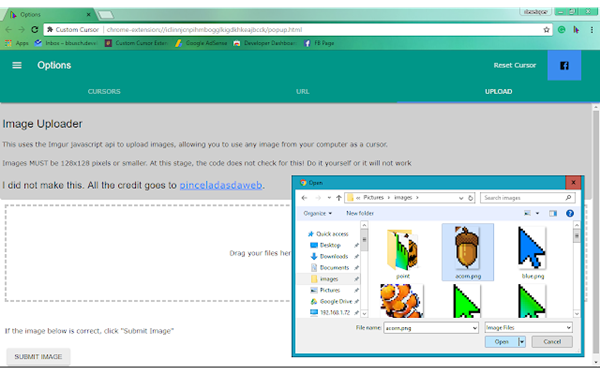Reload the page with the refresh icon
The height and width of the screenshot is (375, 600).
click(35, 29)
